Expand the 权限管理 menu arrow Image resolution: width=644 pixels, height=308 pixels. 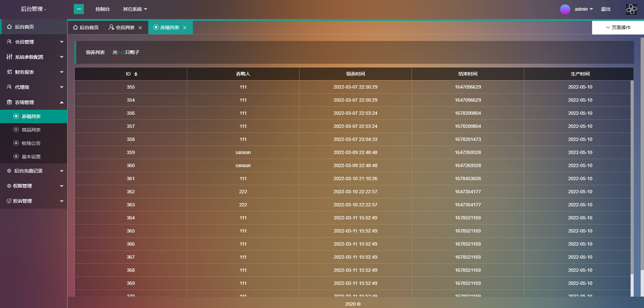[x=62, y=186]
